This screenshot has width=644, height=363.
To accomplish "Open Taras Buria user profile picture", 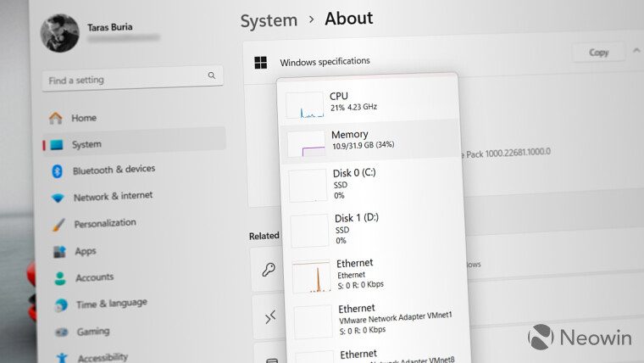I will [59, 32].
